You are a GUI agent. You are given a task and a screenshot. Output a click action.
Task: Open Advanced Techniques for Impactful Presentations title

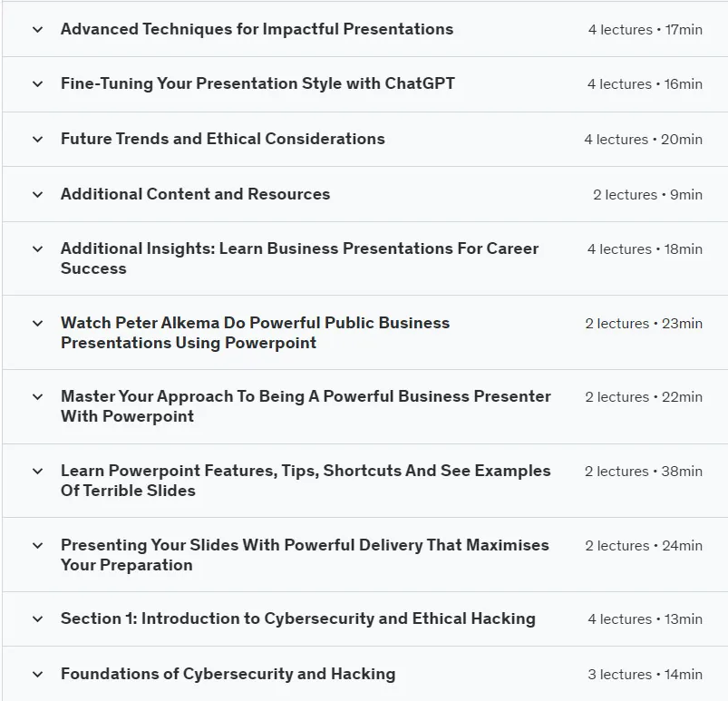(257, 29)
